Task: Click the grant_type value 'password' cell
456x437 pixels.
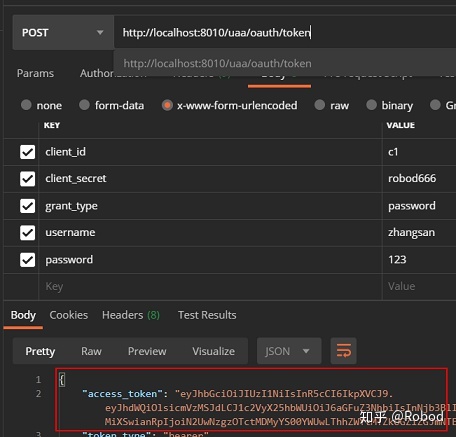Action: [419, 206]
